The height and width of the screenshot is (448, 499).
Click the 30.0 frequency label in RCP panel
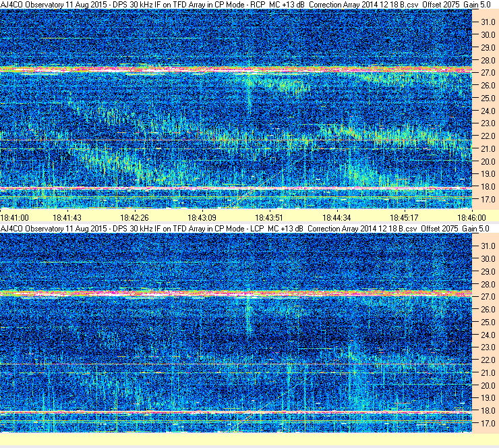point(488,34)
